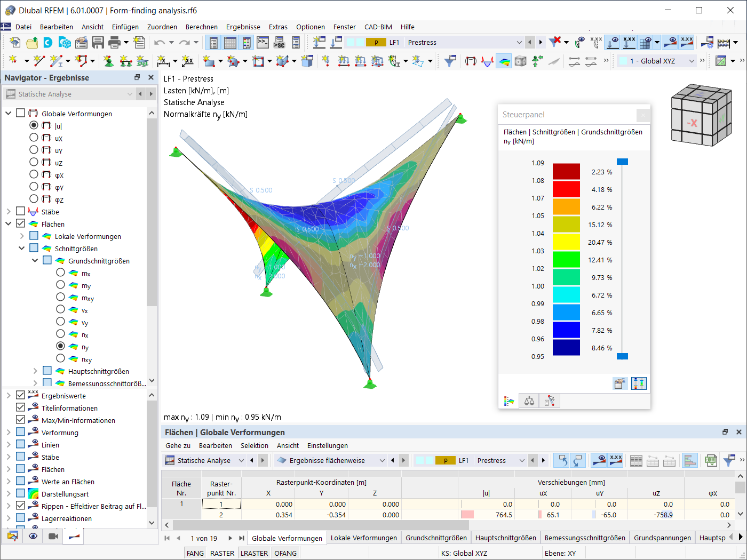Click the printer icon in the toolbar
Screen dimensions: 747x560
pos(114,43)
